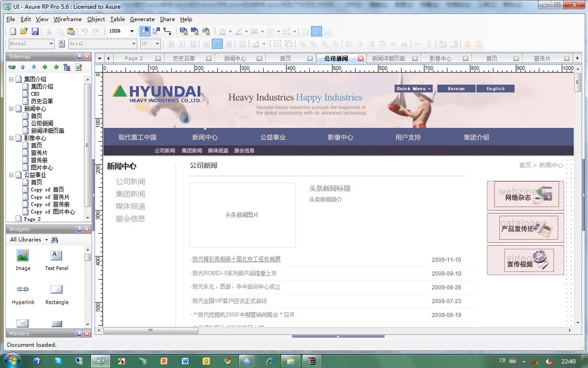This screenshot has width=588, height=368.
Task: Move page up using blue arrow
Action: point(23,67)
